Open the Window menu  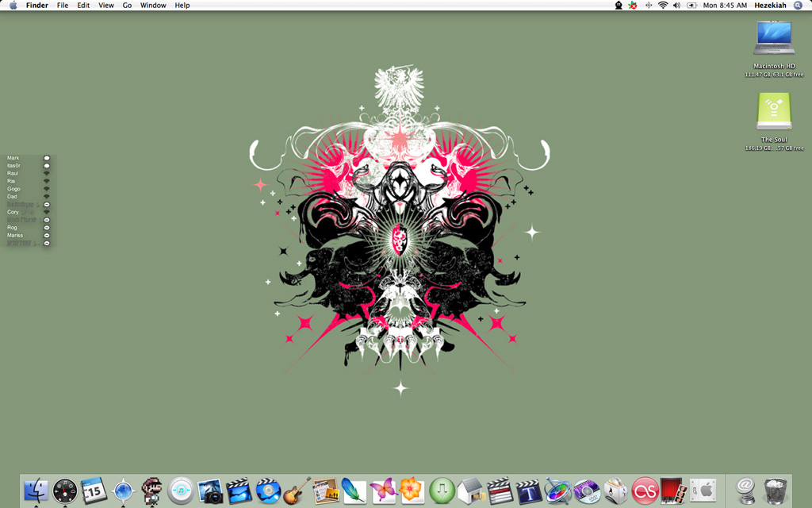(x=153, y=6)
